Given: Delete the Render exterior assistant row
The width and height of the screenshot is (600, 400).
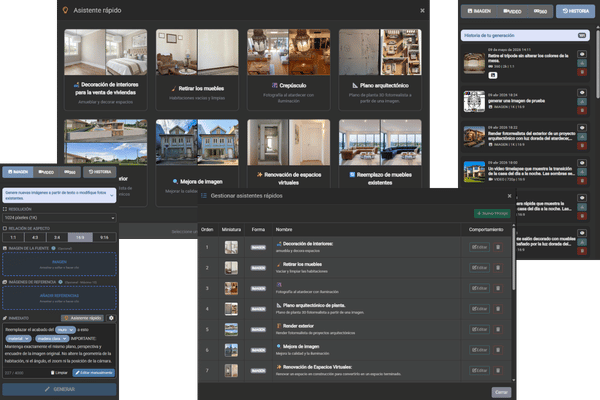Looking at the screenshot, I should point(498,330).
